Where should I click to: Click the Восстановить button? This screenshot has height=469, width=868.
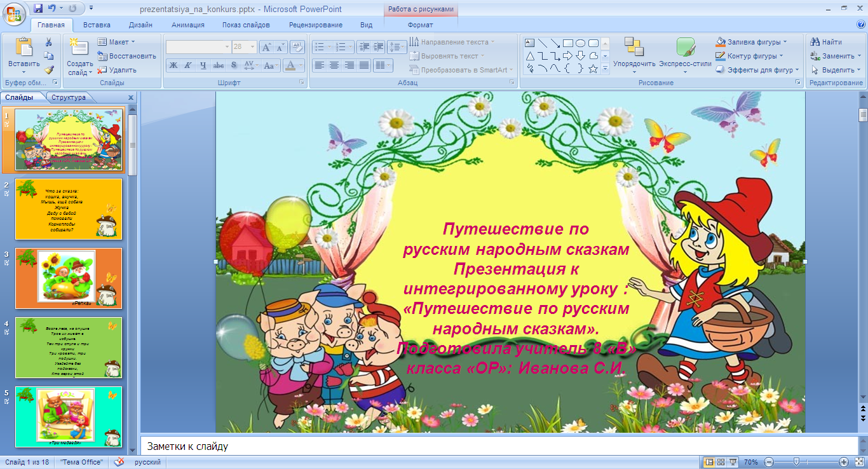click(x=126, y=56)
